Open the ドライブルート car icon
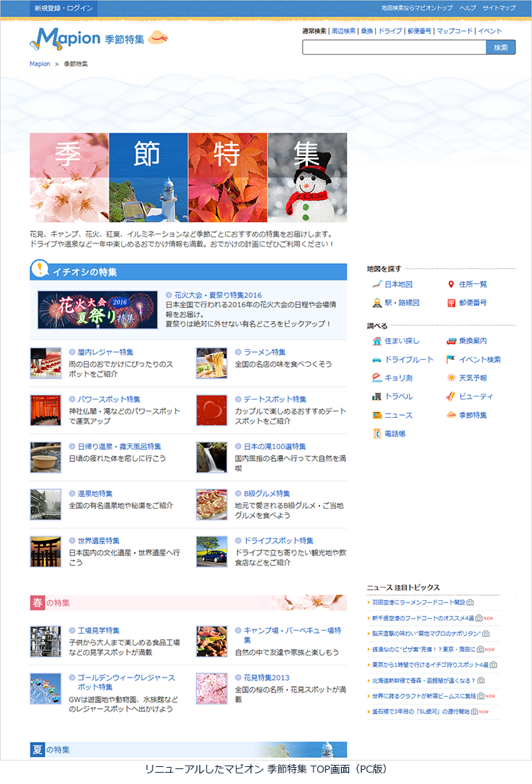Screen dimensions: 532x784 pos(377,360)
